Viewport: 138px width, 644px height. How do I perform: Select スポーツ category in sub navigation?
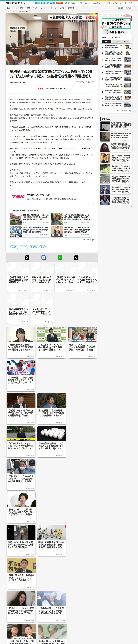(x=53, y=8)
